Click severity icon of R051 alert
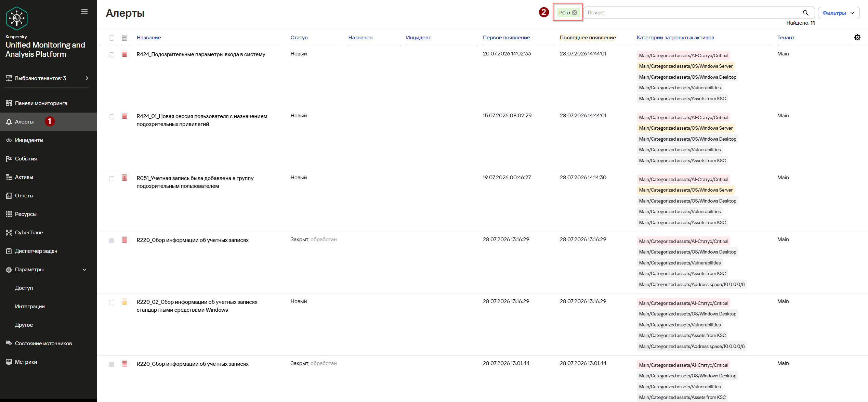 124,178
